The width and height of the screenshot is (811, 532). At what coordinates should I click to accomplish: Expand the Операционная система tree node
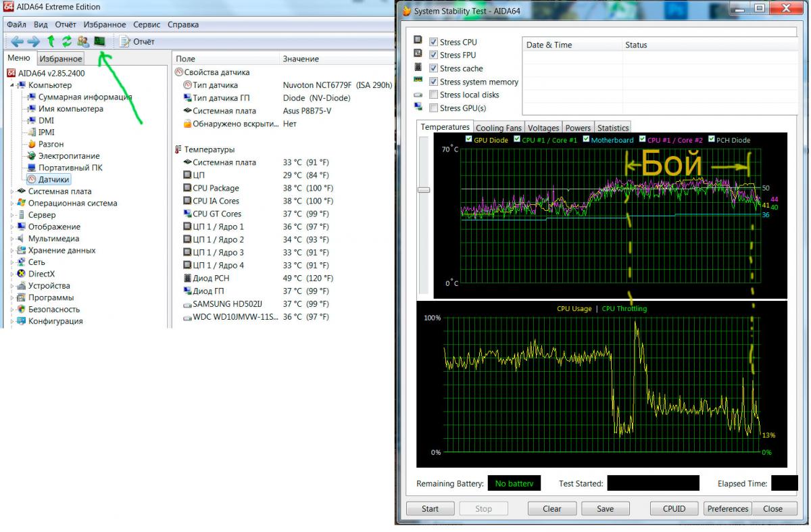(11, 203)
